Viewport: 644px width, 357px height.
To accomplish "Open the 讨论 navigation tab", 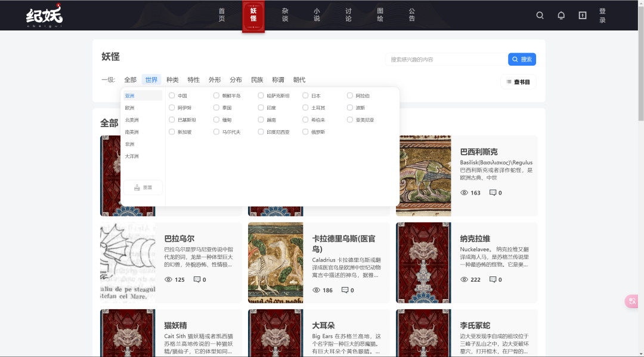I will click(x=348, y=15).
